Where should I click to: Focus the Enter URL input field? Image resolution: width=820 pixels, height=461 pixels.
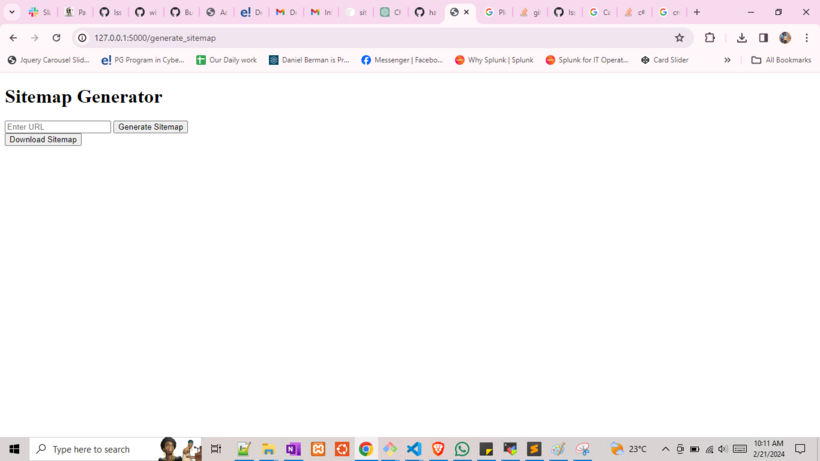tap(58, 127)
